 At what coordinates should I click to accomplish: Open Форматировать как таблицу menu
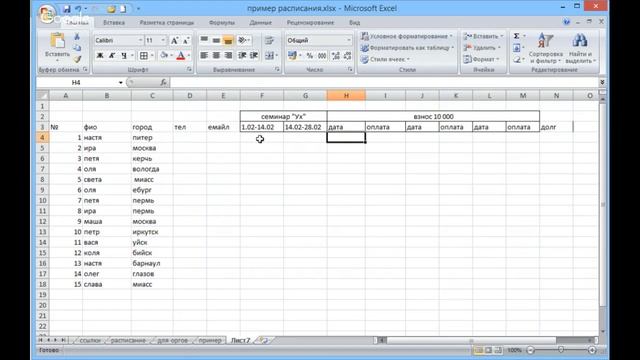[407, 48]
